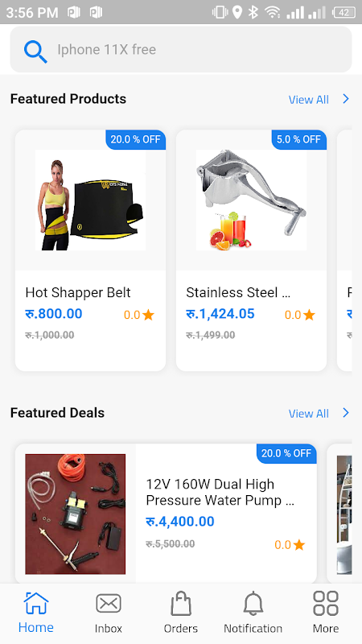Open the Inbox envelope icon

click(x=109, y=603)
